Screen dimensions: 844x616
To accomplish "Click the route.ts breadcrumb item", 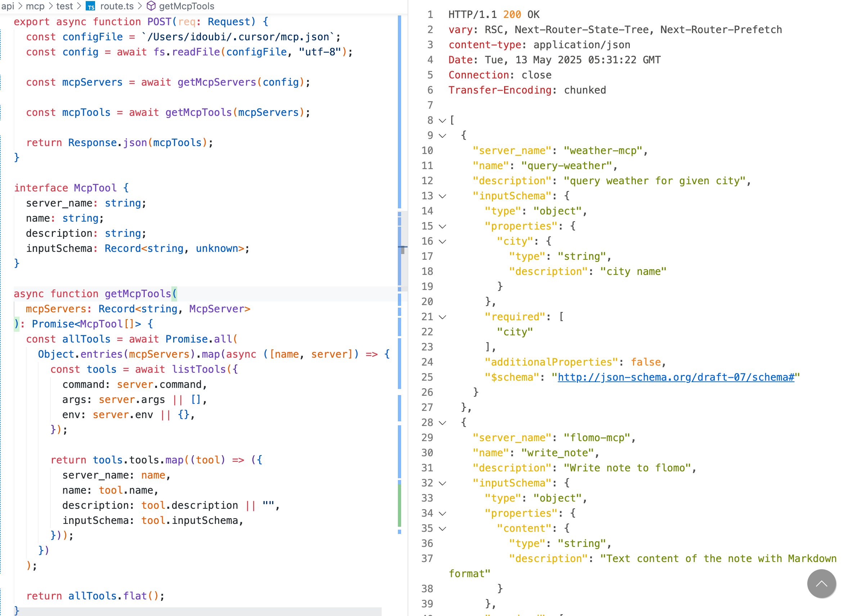I will (x=117, y=6).
